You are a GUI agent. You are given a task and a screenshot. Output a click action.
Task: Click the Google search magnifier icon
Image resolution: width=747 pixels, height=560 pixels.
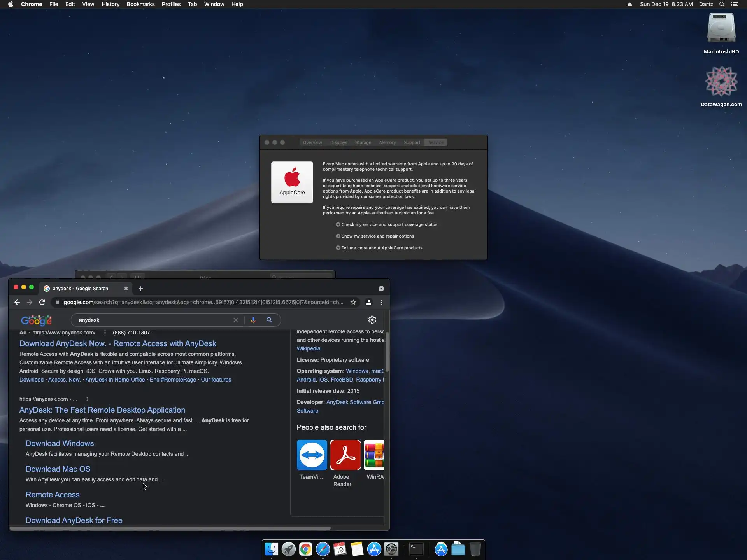(x=269, y=320)
